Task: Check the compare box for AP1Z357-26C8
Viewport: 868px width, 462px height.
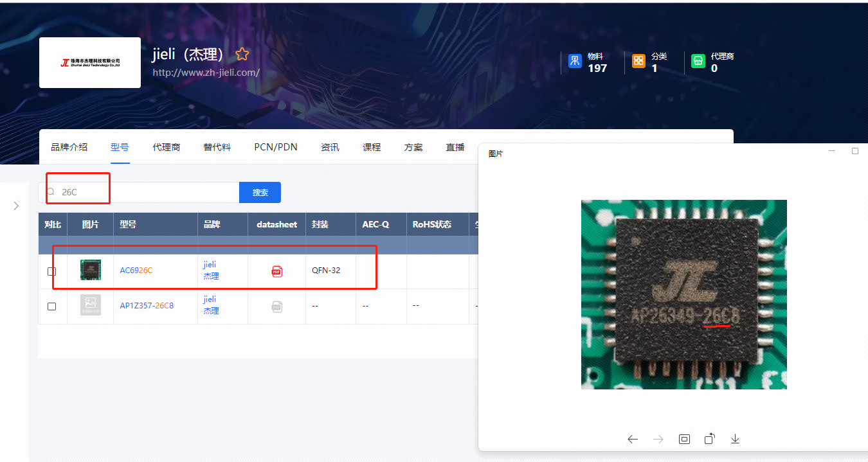Action: pos(52,307)
